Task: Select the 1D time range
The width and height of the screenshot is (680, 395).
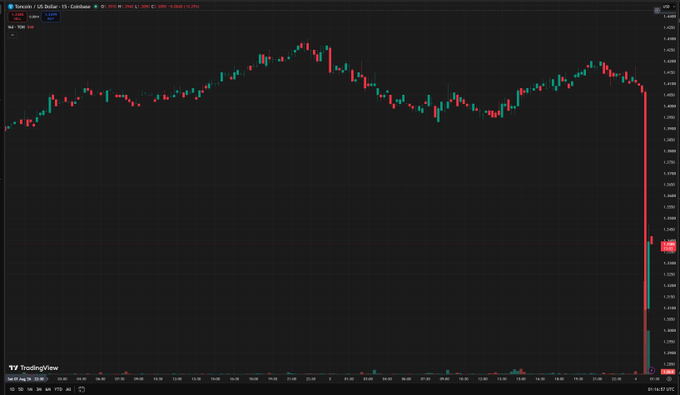Action: pyautogui.click(x=12, y=389)
